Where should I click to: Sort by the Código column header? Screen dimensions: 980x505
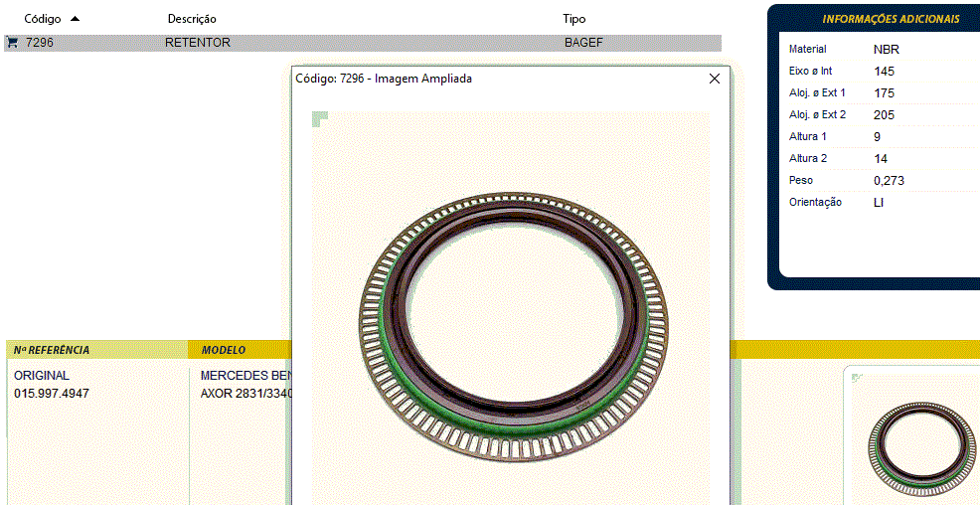(43, 19)
